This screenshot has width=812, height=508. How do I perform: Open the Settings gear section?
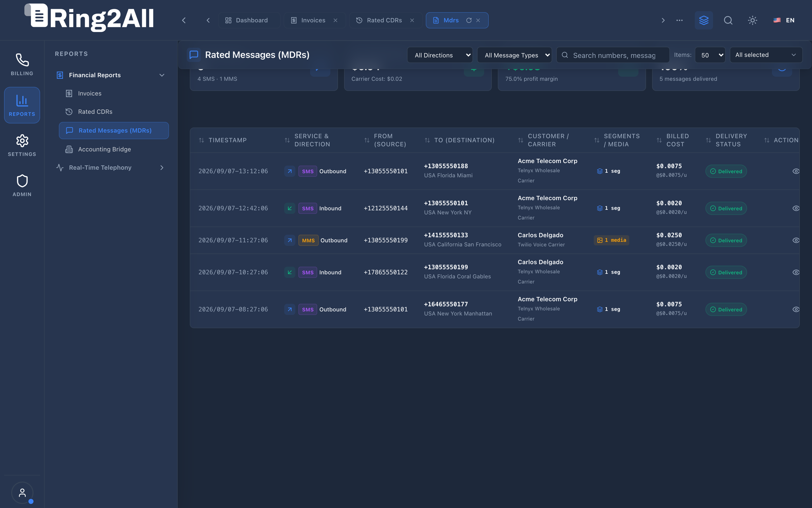pyautogui.click(x=22, y=145)
